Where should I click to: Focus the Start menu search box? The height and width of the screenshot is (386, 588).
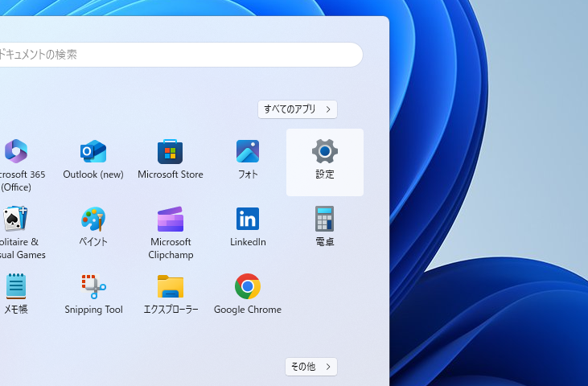[x=177, y=55]
